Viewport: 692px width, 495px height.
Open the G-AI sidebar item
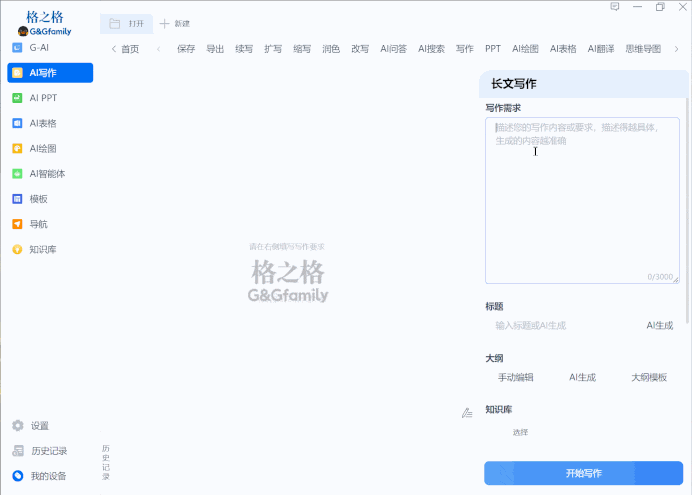click(39, 47)
